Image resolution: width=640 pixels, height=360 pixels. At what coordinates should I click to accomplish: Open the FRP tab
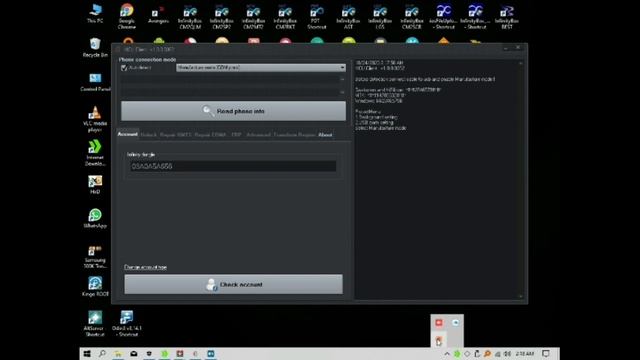coord(236,135)
